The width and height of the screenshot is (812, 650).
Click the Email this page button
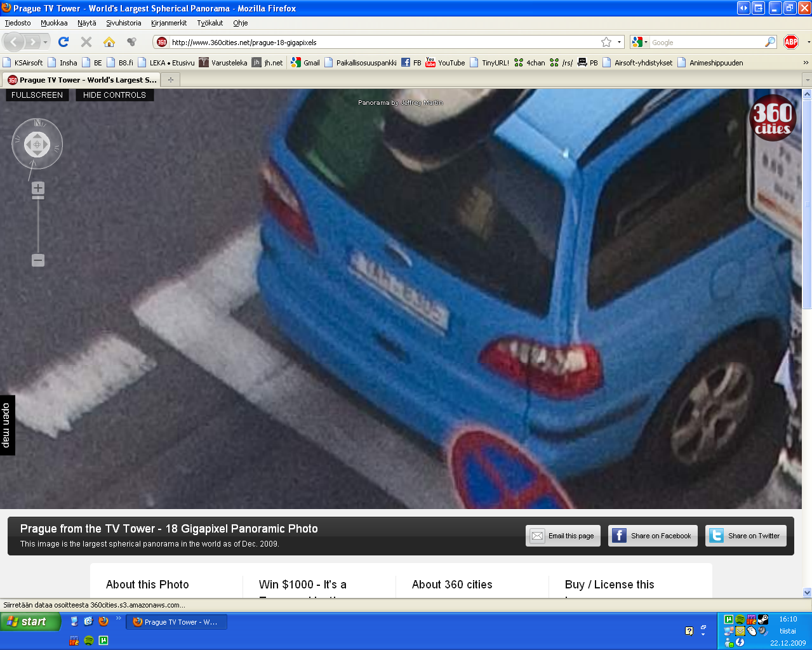coord(563,536)
